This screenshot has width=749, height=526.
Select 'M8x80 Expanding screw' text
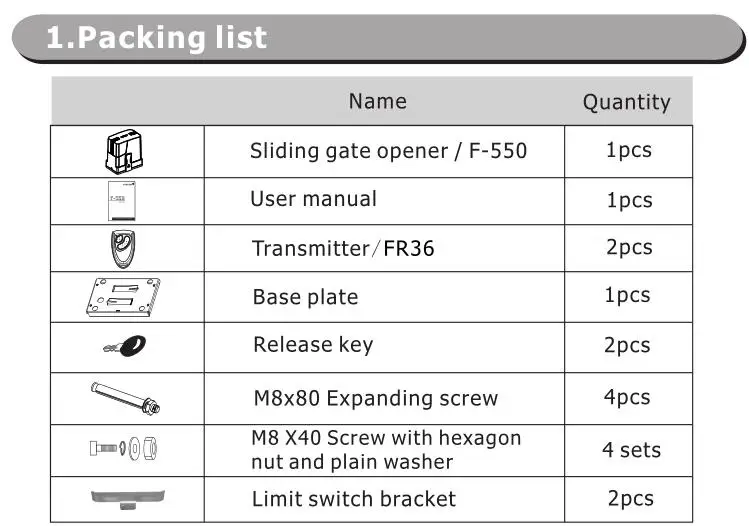(x=376, y=398)
